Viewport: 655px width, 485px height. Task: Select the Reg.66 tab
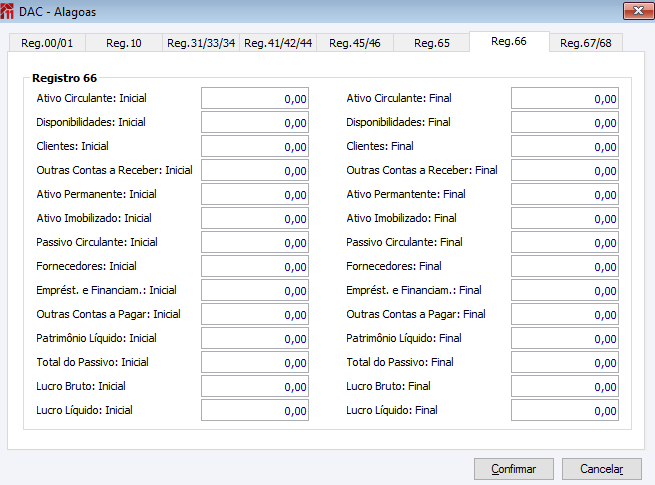[509, 41]
